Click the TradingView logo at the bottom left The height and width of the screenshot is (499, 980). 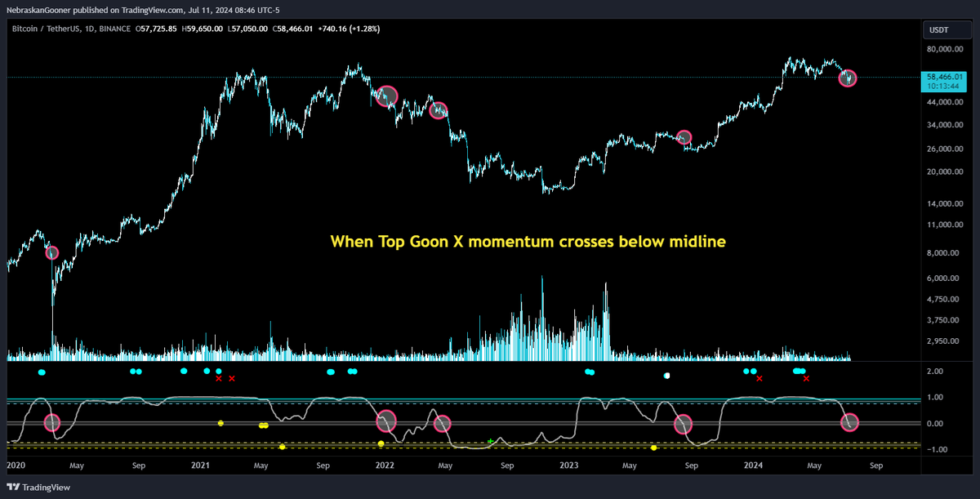pyautogui.click(x=40, y=488)
